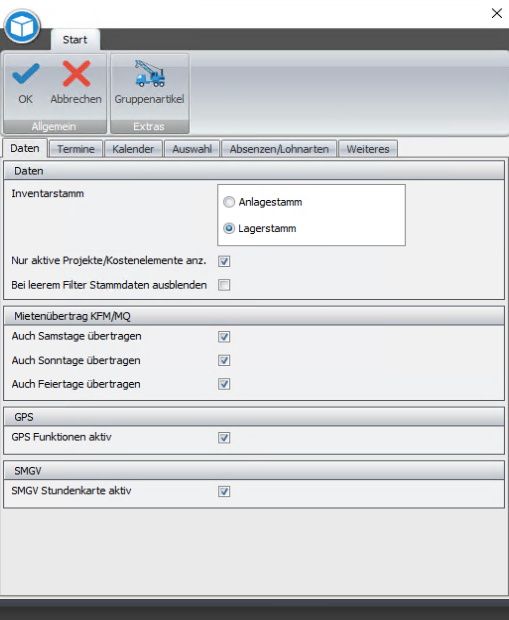Image resolution: width=509 pixels, height=620 pixels.
Task: Select the Lagerstamm radio button
Action: pyautogui.click(x=229, y=229)
